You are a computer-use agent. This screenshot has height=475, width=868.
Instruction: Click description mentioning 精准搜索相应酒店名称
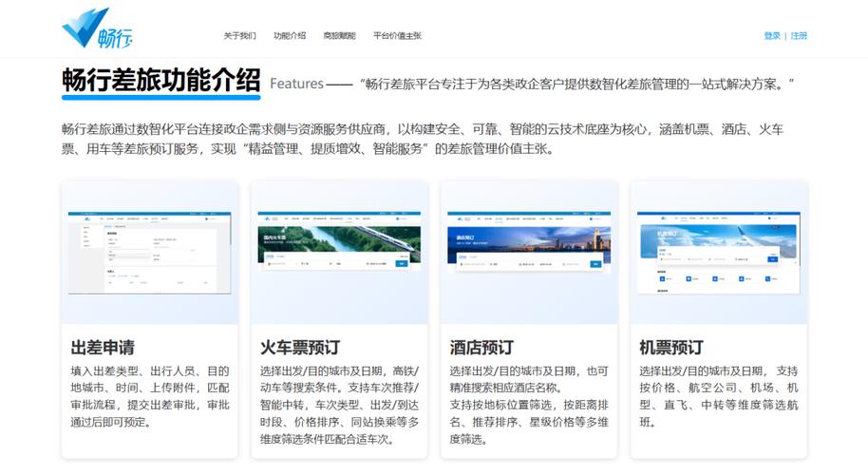click(x=529, y=406)
